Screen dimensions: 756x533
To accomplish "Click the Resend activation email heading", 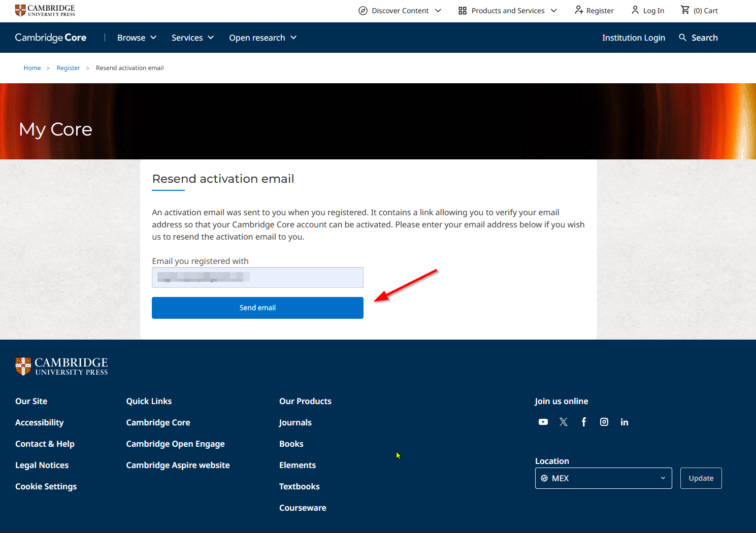I will [223, 179].
